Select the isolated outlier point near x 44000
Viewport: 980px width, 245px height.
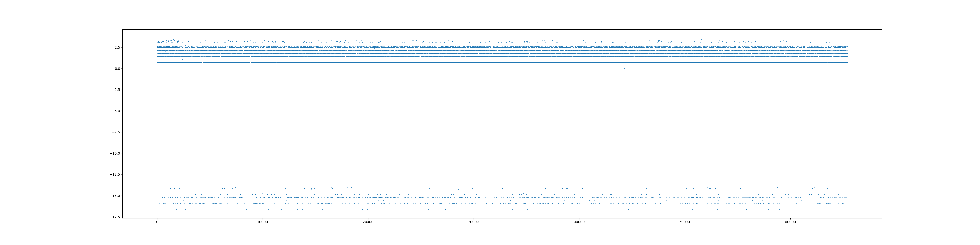click(624, 69)
